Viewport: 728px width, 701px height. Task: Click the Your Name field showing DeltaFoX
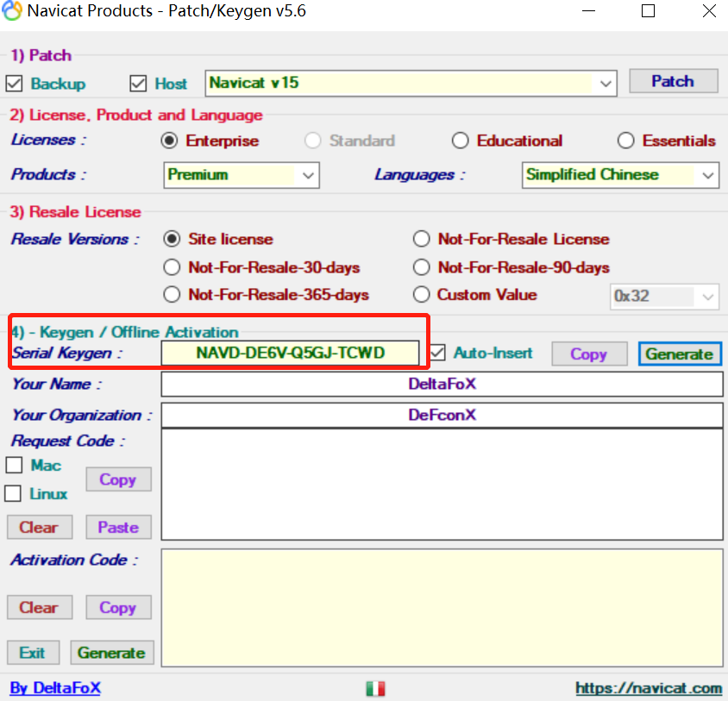(x=442, y=384)
